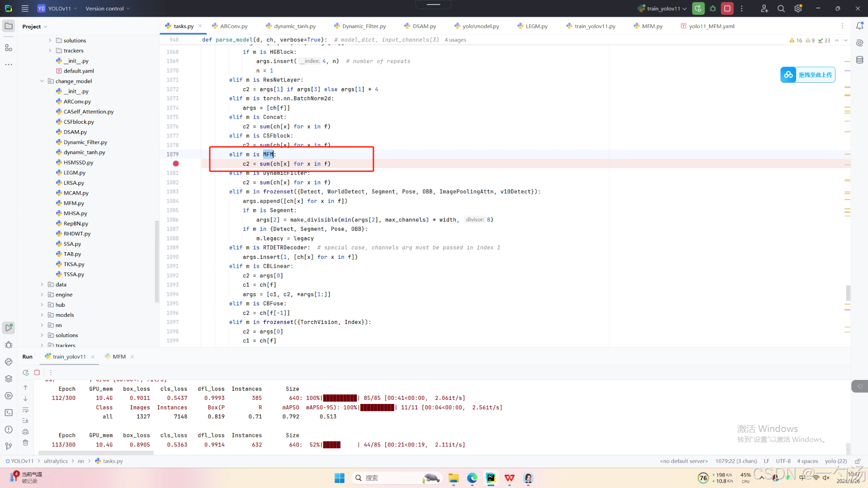The height and width of the screenshot is (488, 868).
Task: Collapse the change_model folder
Action: [42, 81]
